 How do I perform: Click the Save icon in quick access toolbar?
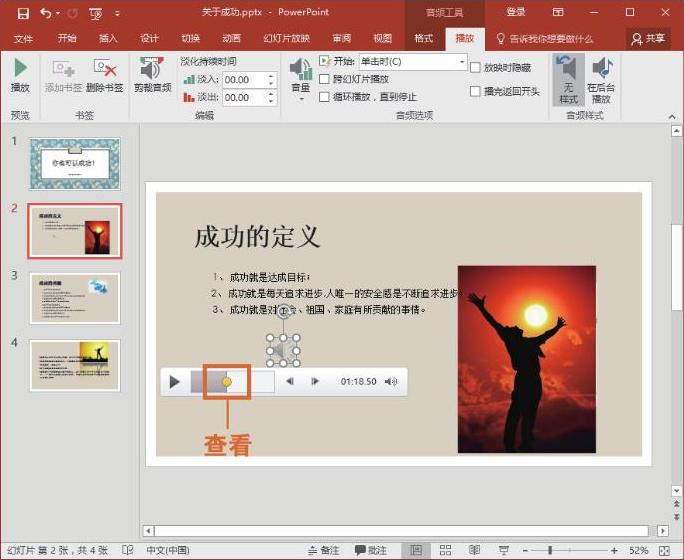click(23, 13)
